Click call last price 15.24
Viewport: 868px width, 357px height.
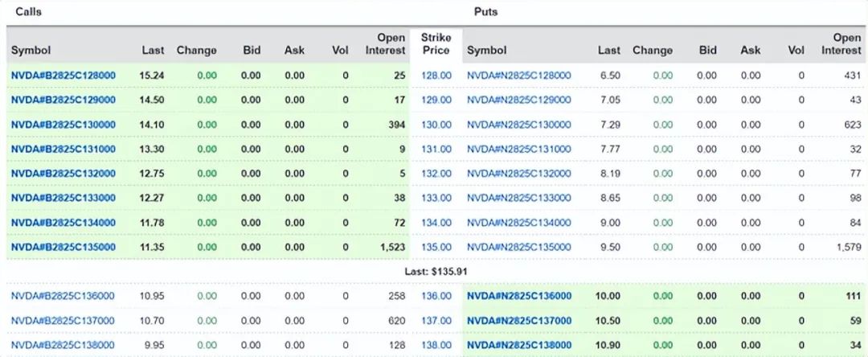(152, 76)
